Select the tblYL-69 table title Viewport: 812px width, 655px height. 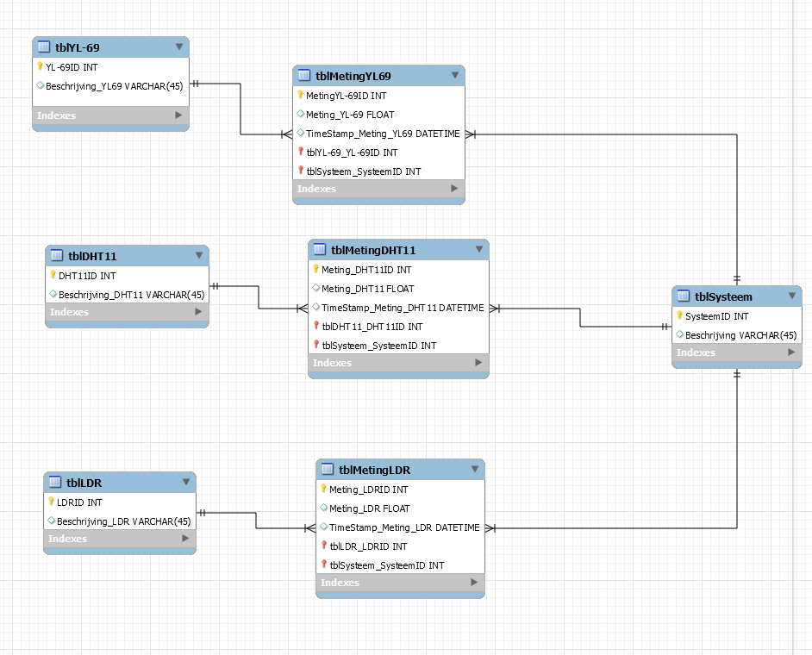[78, 47]
